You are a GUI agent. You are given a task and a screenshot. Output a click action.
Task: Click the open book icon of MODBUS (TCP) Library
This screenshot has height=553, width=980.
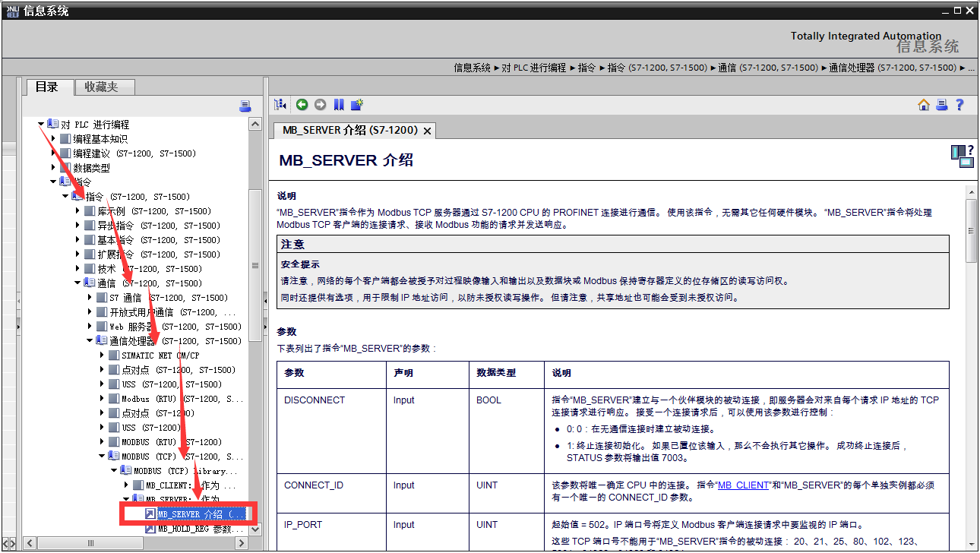coord(126,471)
